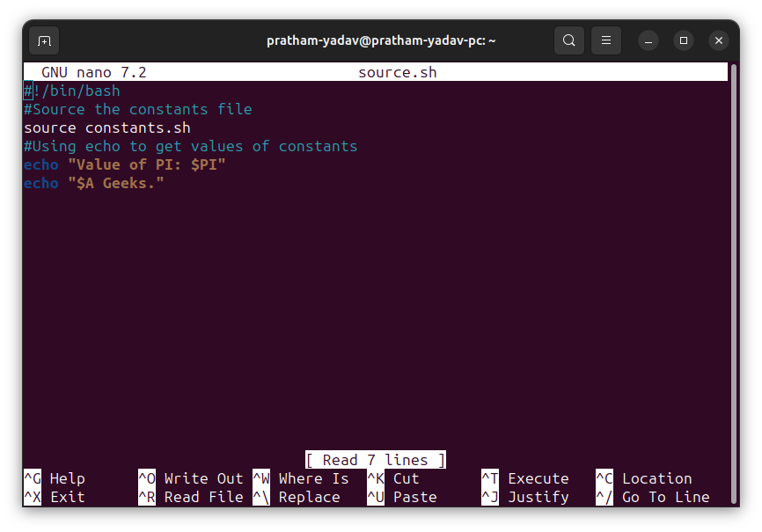Click the ^W Where Is shortcut
Viewport: 762px width, 532px height.
tap(301, 478)
